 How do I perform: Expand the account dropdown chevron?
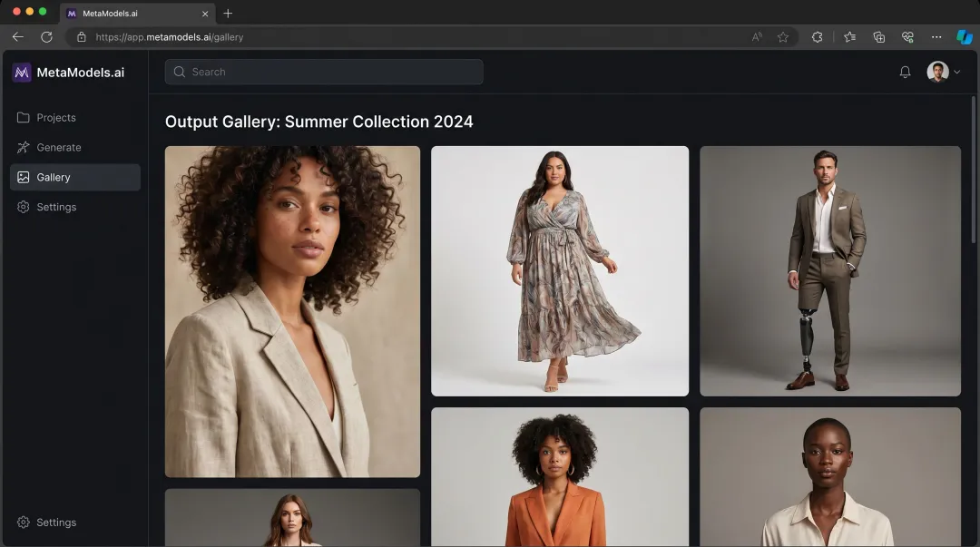click(x=957, y=72)
